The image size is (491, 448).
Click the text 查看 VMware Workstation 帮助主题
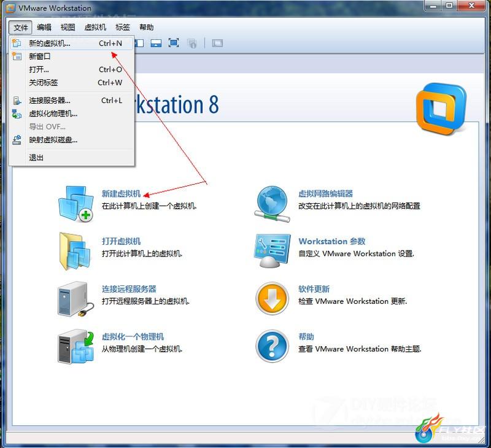[360, 349]
